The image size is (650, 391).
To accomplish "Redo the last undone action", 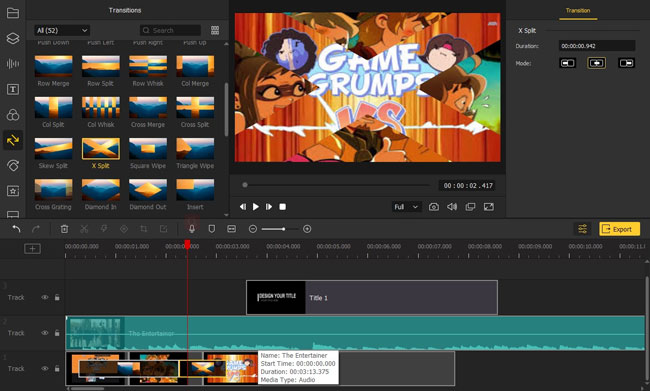I will 36,229.
